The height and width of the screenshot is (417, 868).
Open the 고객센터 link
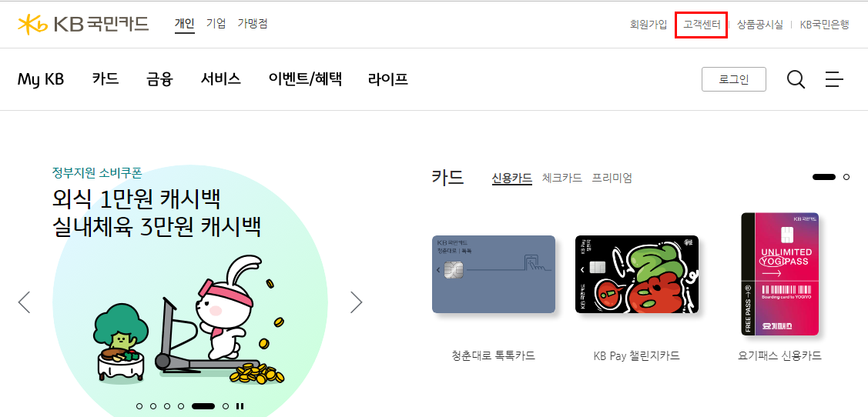click(702, 25)
